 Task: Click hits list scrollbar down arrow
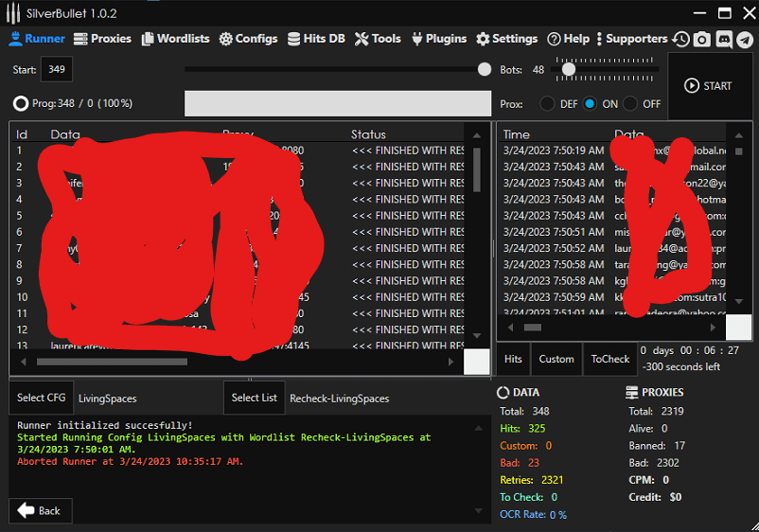pyautogui.click(x=739, y=302)
